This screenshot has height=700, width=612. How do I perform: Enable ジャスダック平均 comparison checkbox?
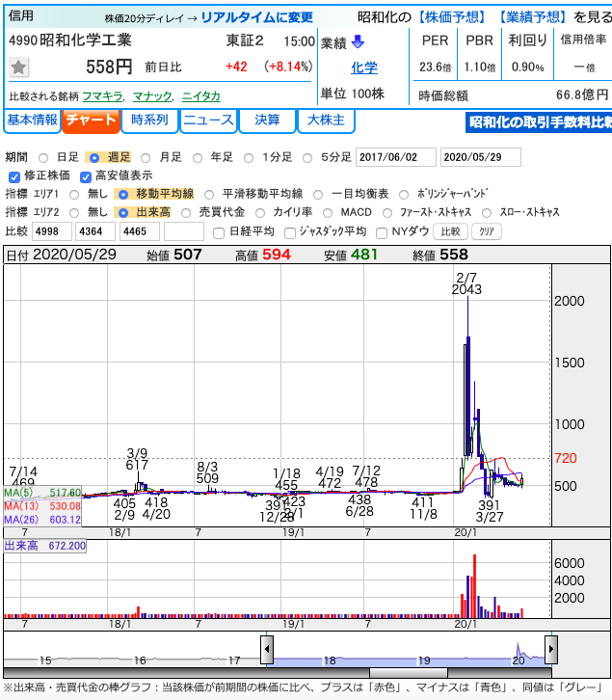coord(290,233)
